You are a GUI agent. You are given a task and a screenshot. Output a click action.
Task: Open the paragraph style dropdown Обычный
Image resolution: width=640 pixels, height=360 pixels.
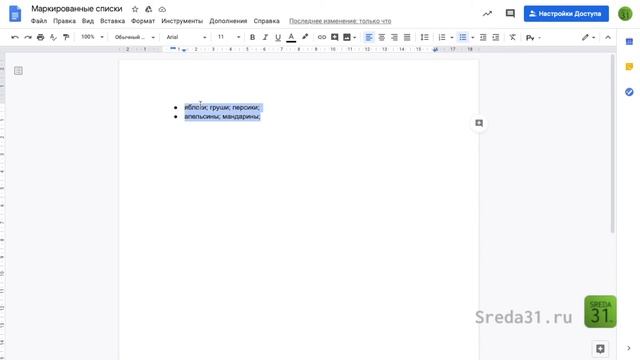tap(135, 37)
